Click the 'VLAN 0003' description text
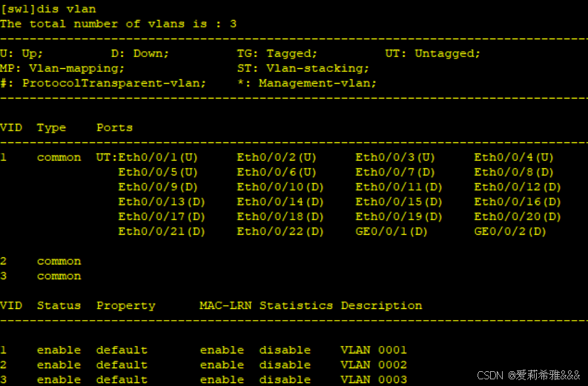The height and width of the screenshot is (386, 588). coord(374,379)
